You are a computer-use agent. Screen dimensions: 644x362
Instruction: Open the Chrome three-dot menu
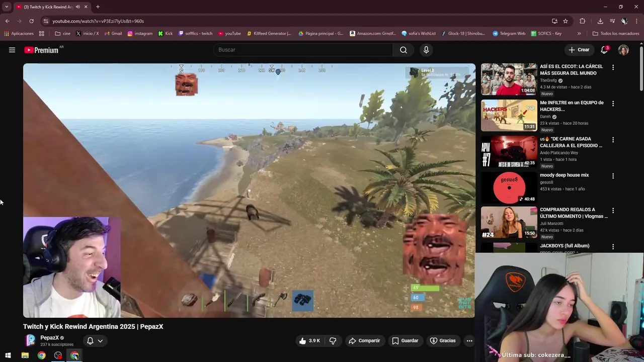636,21
